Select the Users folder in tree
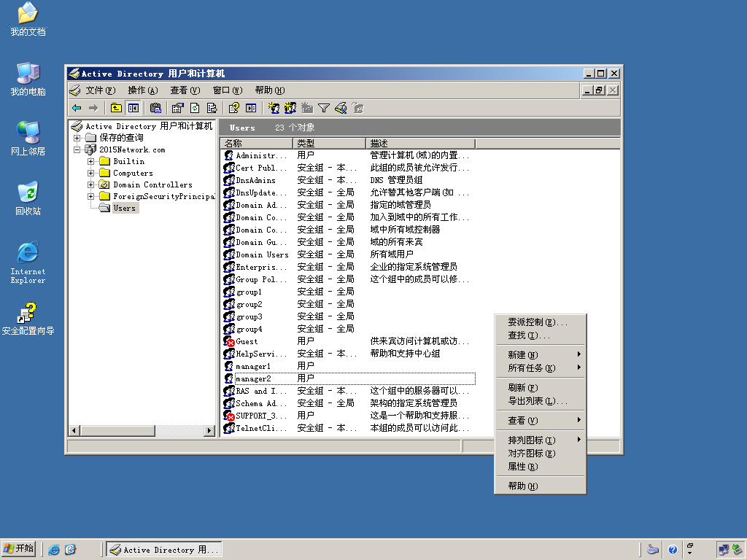Viewport: 747px width, 560px height. (124, 208)
